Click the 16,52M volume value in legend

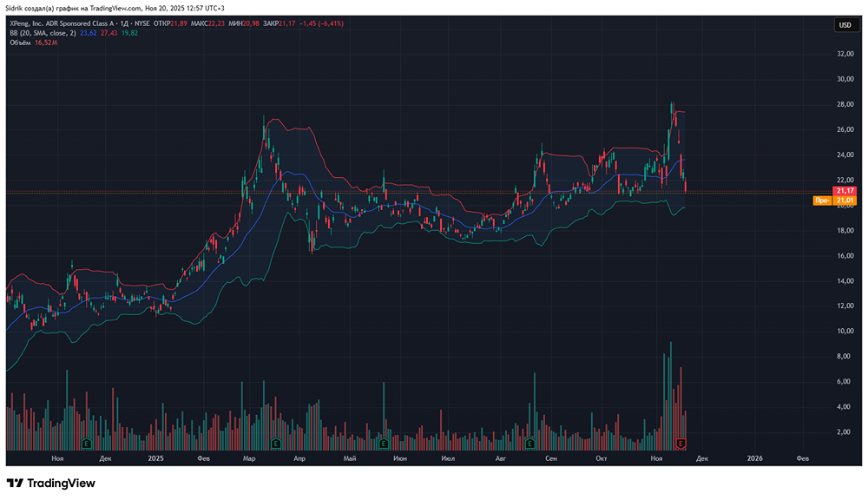[45, 42]
